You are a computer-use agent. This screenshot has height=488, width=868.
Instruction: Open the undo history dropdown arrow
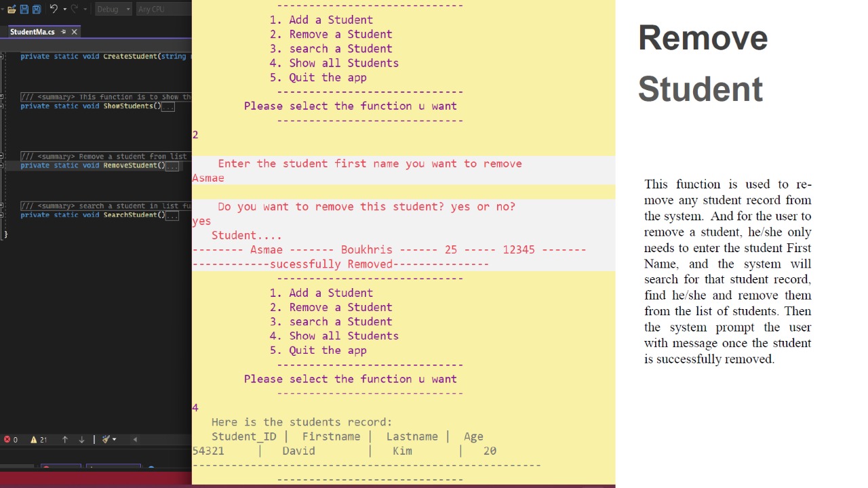pyautogui.click(x=64, y=9)
